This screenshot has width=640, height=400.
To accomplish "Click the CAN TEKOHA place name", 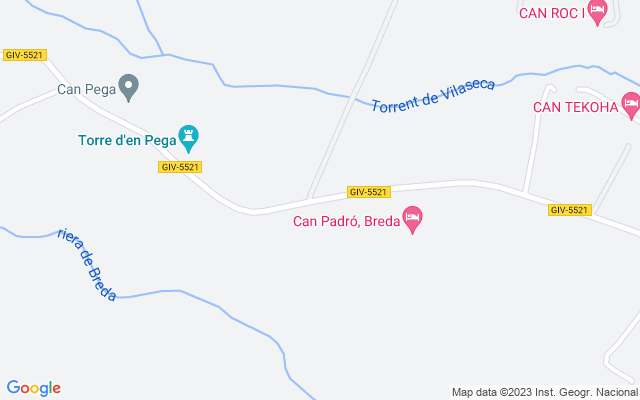I will pyautogui.click(x=576, y=107).
